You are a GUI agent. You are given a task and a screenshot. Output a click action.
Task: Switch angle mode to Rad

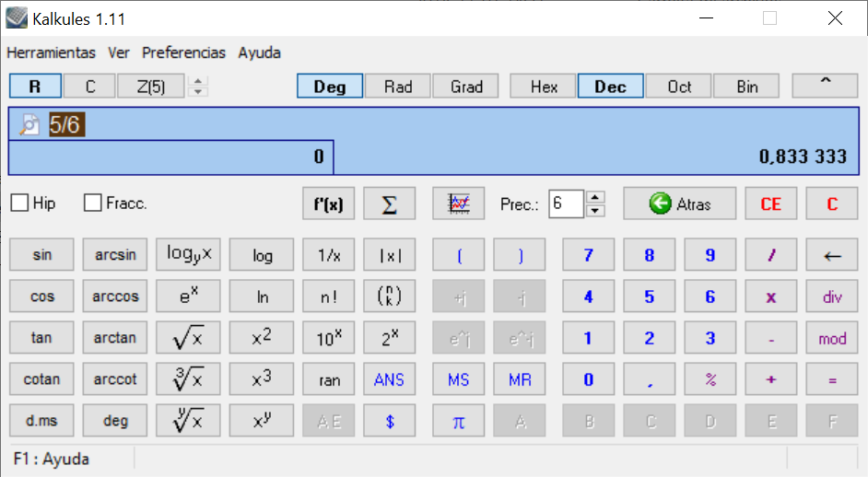(398, 87)
